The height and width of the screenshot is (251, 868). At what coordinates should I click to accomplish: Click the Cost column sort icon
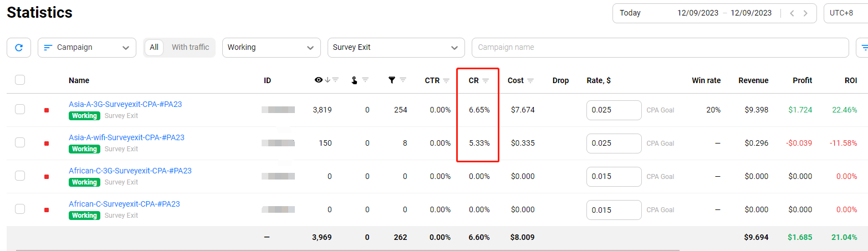pos(530,81)
